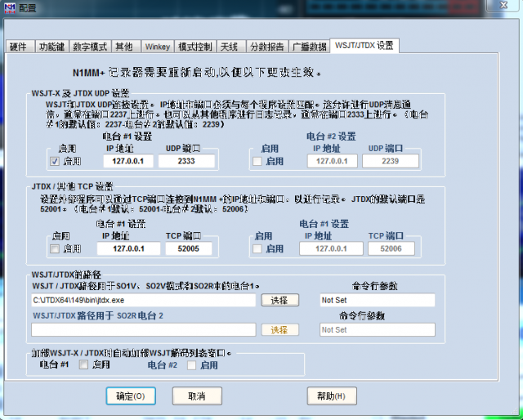The width and height of the screenshot is (523, 420).
Task: Close the 配置 dialog window
Action: [503, 6]
